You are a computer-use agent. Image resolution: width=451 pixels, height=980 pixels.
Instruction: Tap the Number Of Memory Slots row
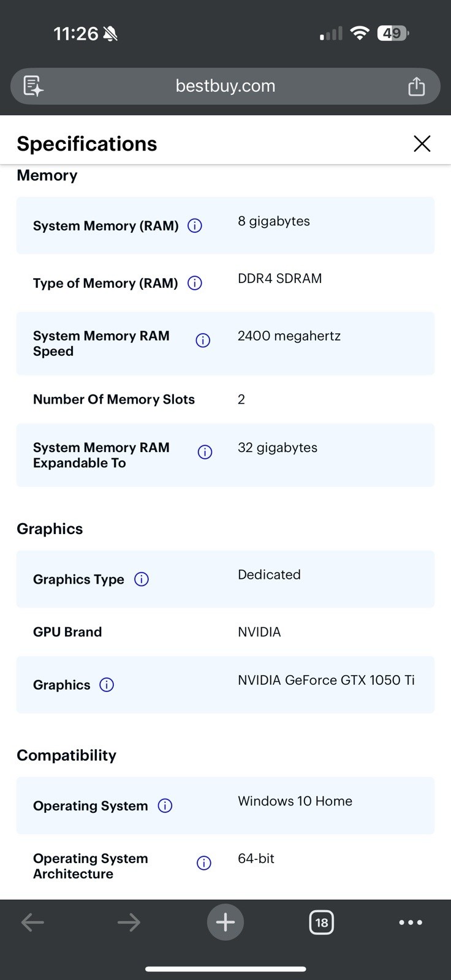225,399
